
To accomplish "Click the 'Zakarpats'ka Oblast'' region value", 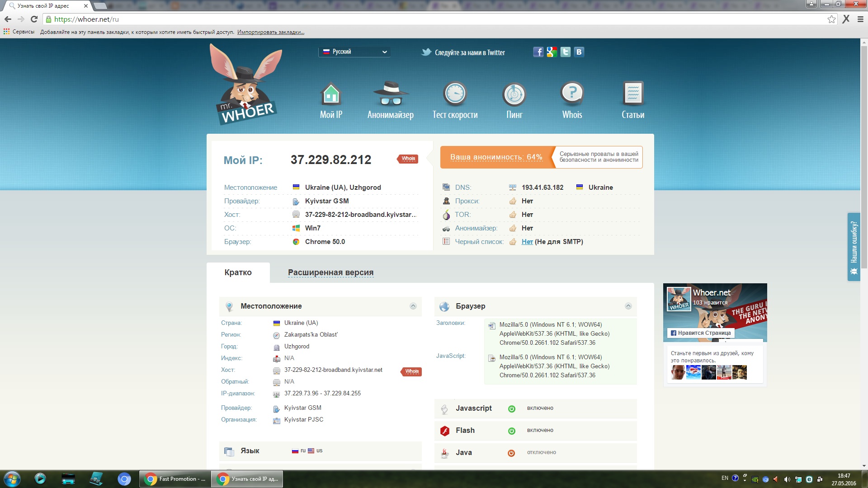I will [x=311, y=335].
